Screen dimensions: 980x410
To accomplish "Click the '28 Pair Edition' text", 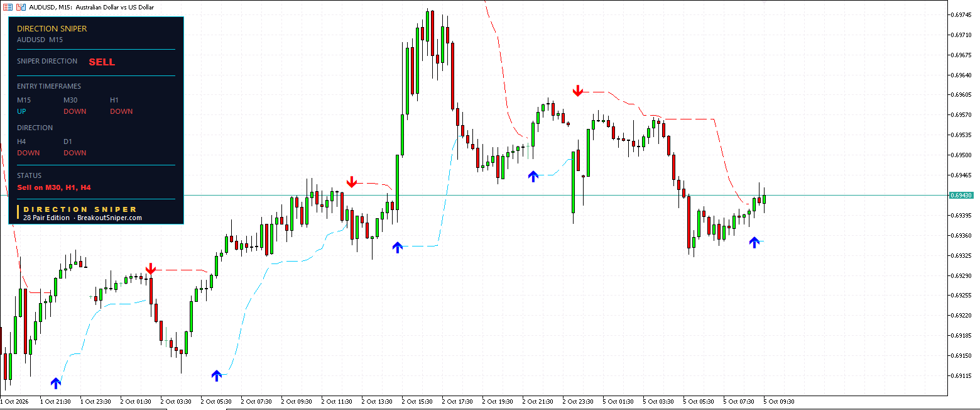I will 46,218.
